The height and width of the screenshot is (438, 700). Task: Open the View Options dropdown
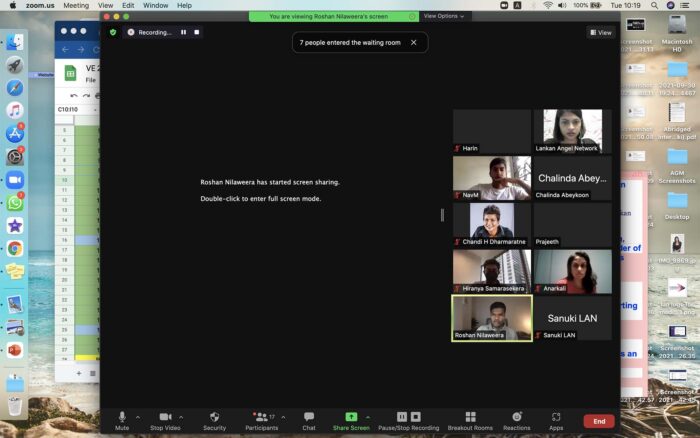pyautogui.click(x=442, y=16)
